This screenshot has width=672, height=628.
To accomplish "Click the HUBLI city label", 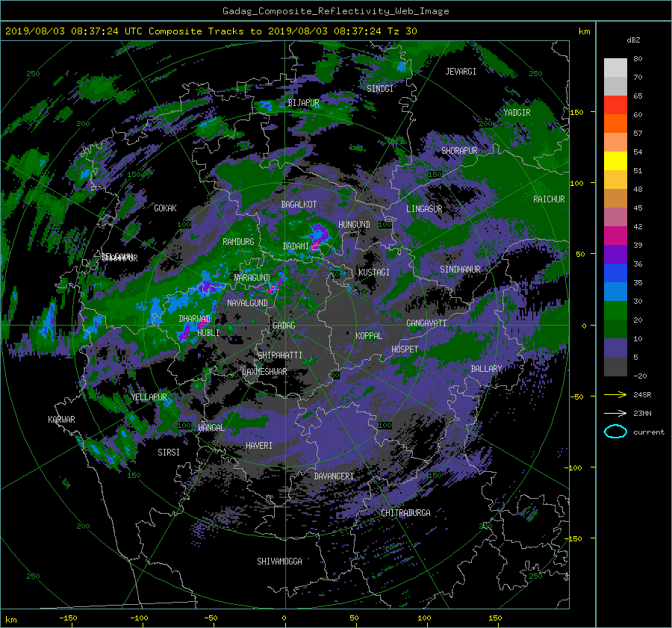I will [x=208, y=333].
